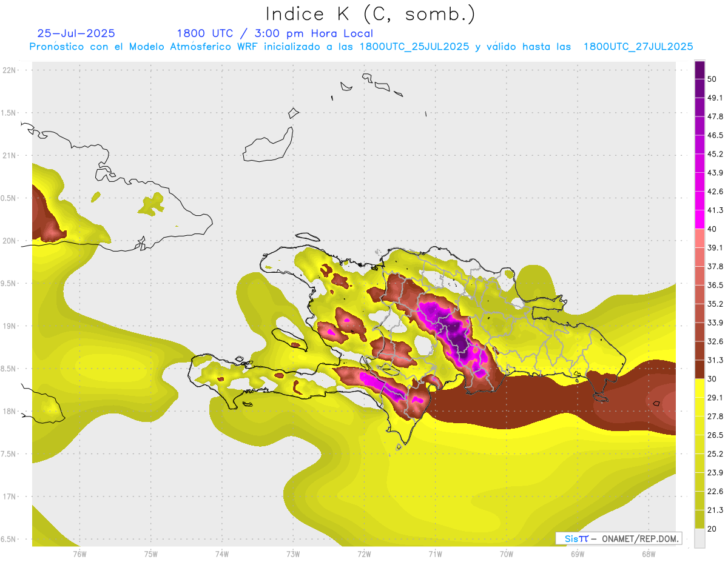Click the colorbar label '42.6'

(x=715, y=192)
